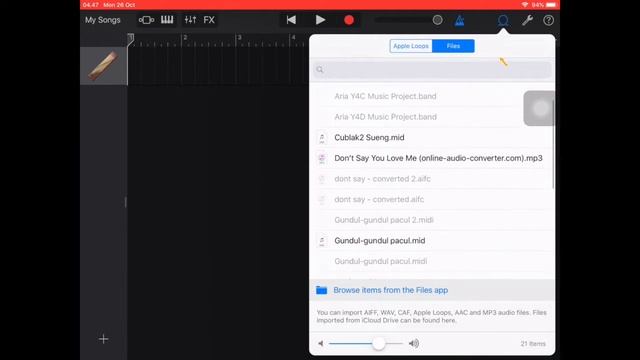Adjust the master volume slider knob
The height and width of the screenshot is (360, 640).
click(x=437, y=20)
